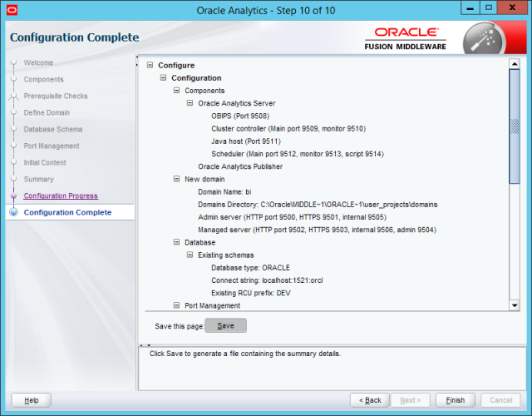
Task: Collapse the Database tree node
Action: (176, 242)
